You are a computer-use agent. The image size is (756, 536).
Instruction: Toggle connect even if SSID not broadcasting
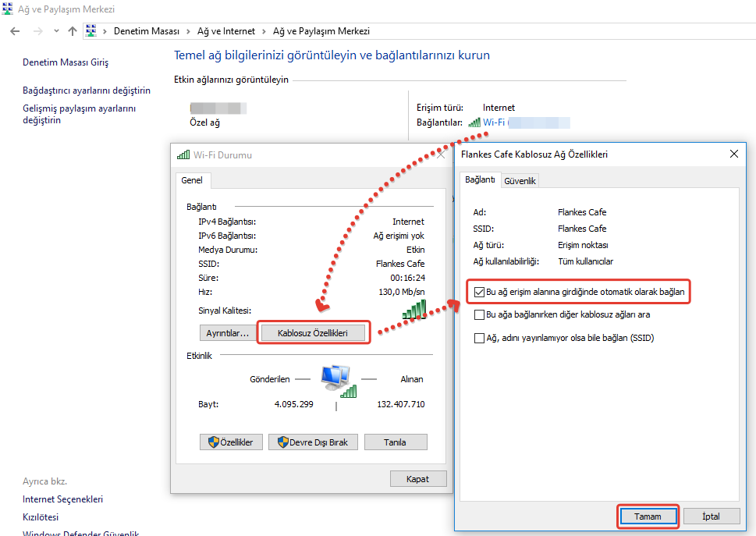[x=479, y=339]
